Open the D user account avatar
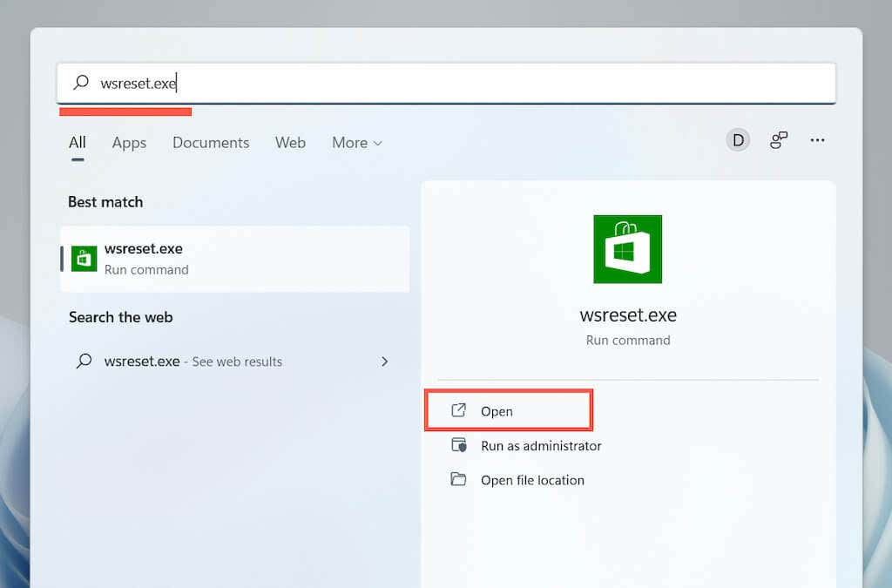Screen dimensions: 892x588 tap(738, 140)
